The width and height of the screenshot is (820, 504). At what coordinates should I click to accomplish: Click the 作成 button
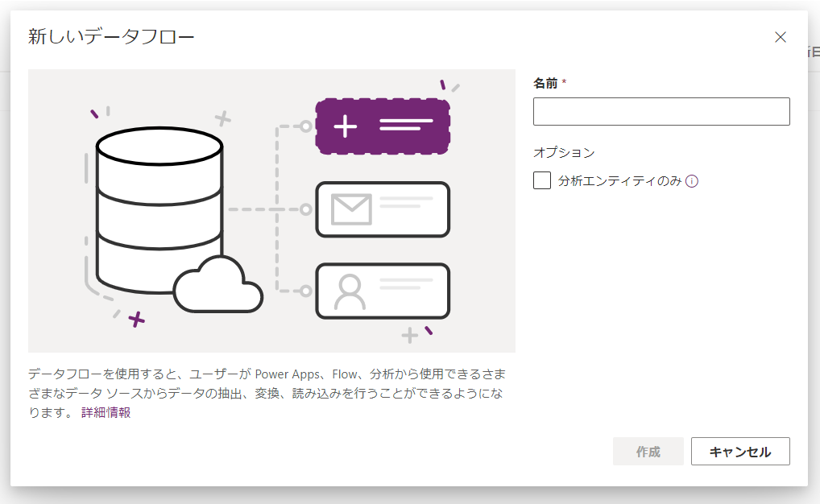[648, 451]
